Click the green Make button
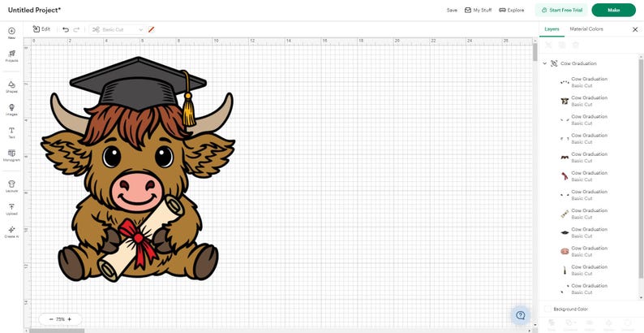Screen dimensions: 644x333 pos(614,11)
